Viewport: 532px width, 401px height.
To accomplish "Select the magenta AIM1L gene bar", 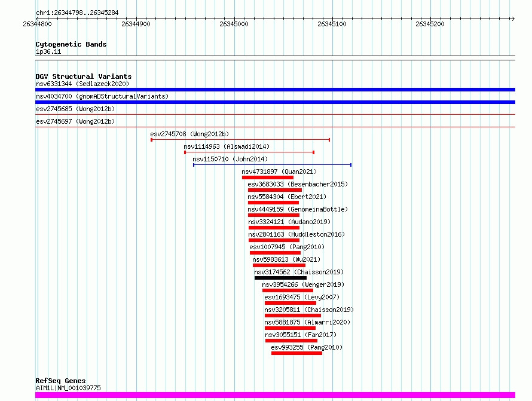I will pos(275,395).
